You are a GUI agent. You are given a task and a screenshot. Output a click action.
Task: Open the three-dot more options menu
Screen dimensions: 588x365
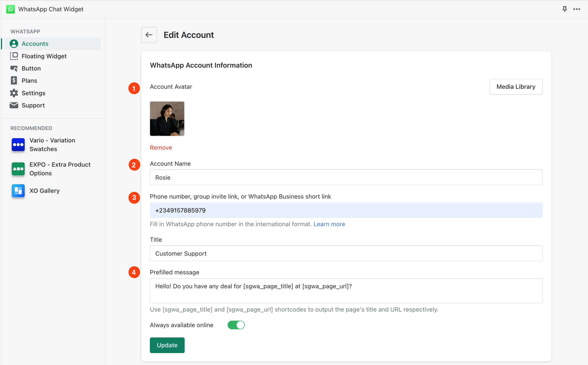[x=577, y=9]
